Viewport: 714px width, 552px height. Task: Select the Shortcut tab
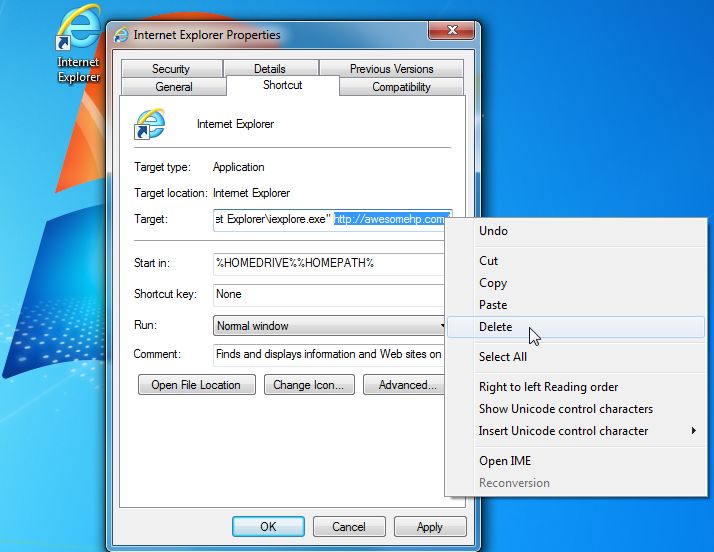tap(282, 85)
